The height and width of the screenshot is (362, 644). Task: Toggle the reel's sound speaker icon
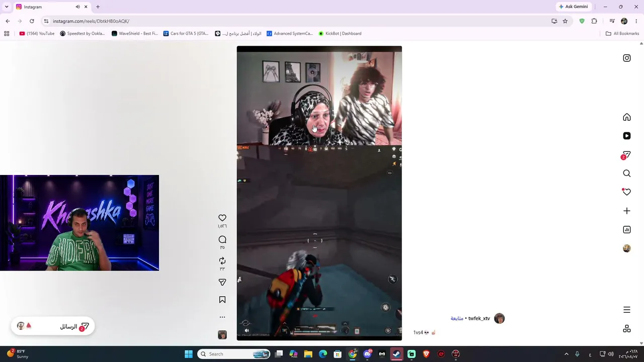click(247, 330)
